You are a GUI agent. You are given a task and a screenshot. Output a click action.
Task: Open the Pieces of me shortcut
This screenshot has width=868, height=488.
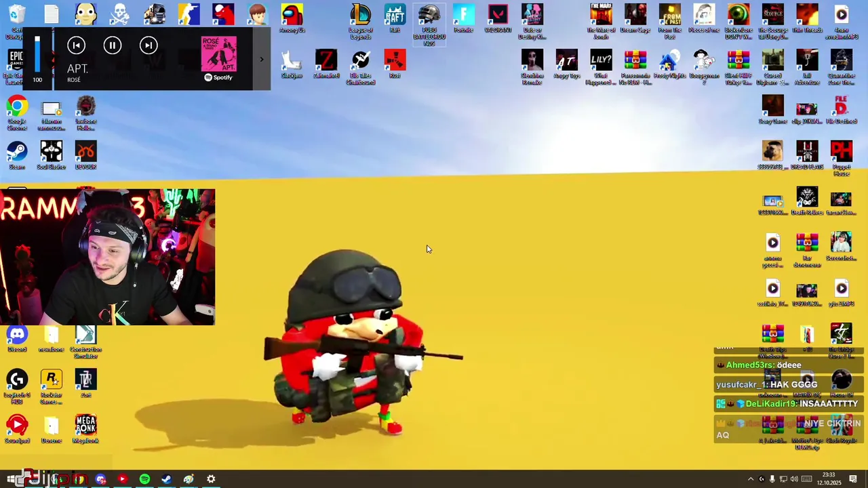[x=704, y=18]
